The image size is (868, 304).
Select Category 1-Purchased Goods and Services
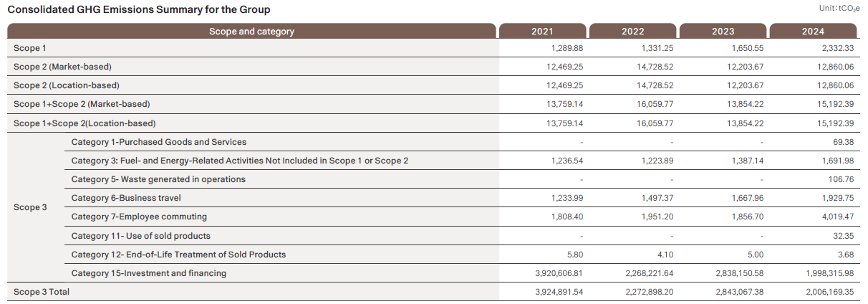pos(159,142)
